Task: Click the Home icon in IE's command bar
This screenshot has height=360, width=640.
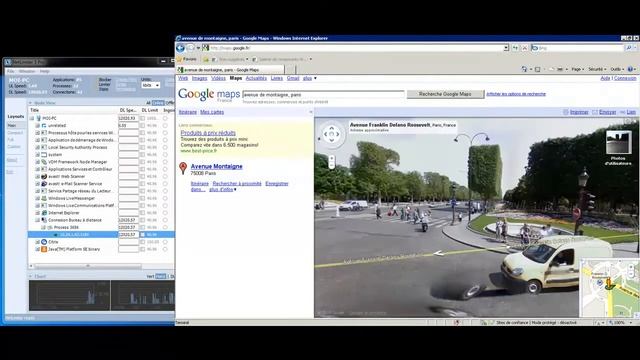Action: pyautogui.click(x=524, y=69)
